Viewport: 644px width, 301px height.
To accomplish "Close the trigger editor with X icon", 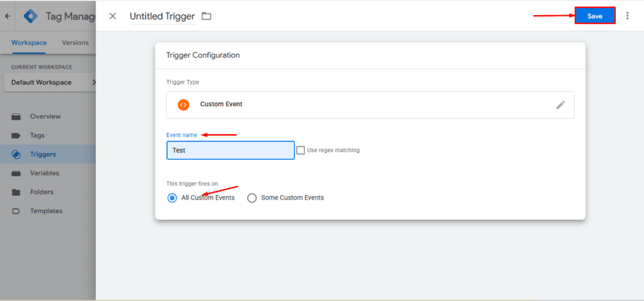I will (113, 16).
